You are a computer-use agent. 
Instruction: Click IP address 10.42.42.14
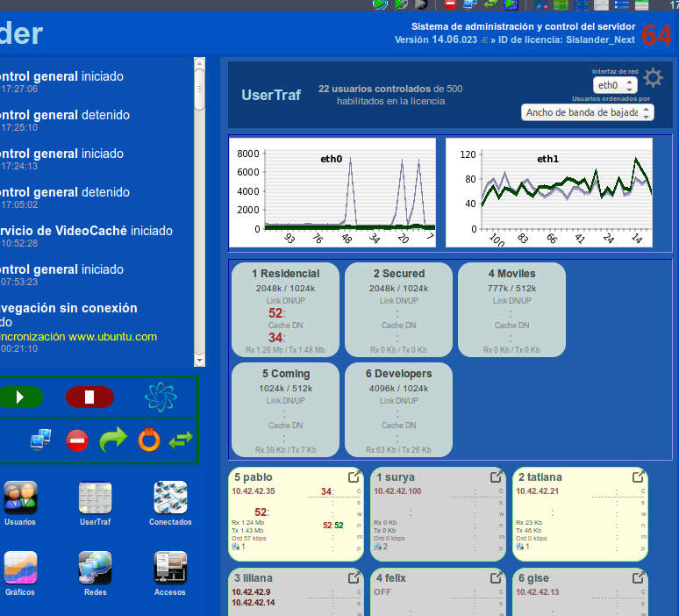254,602
